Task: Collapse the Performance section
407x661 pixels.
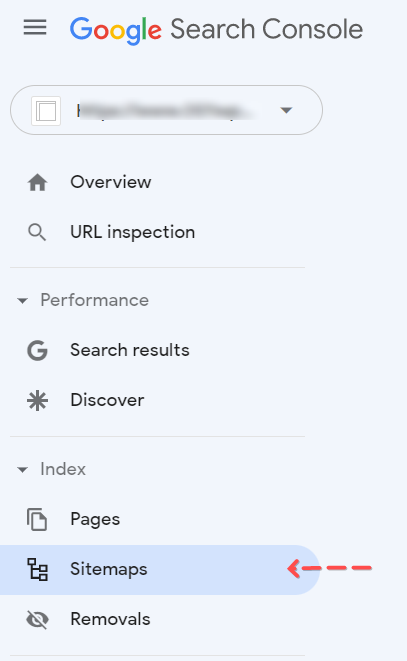Action: (22, 301)
